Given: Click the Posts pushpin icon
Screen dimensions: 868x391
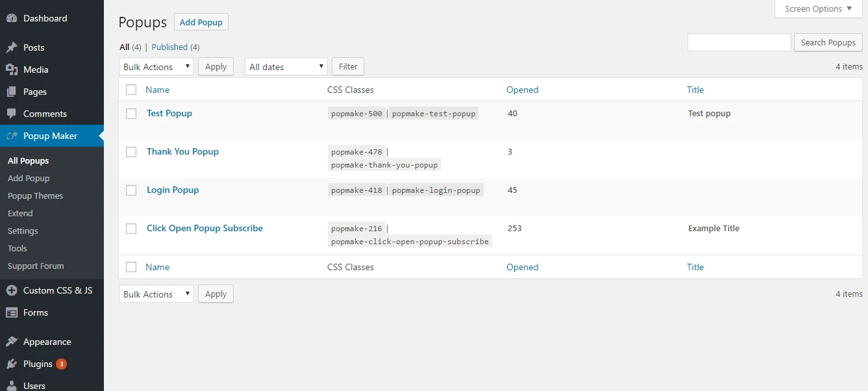Looking at the screenshot, I should tap(12, 47).
